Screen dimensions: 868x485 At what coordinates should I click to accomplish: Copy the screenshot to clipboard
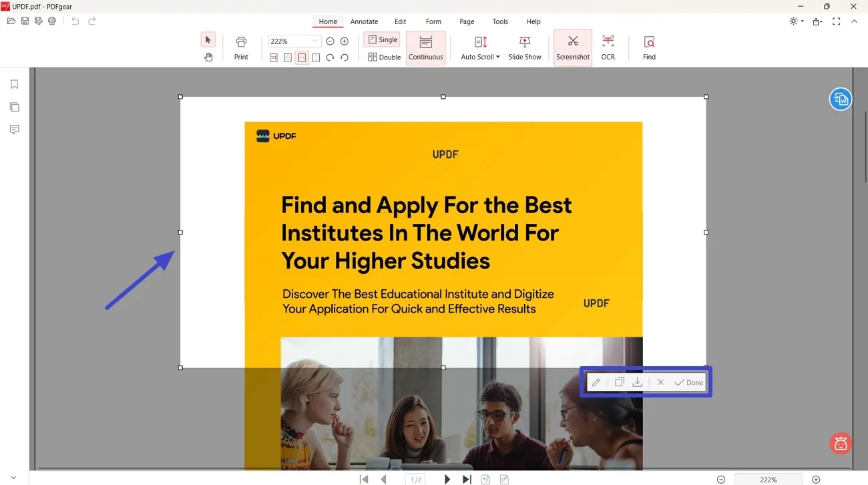click(619, 381)
